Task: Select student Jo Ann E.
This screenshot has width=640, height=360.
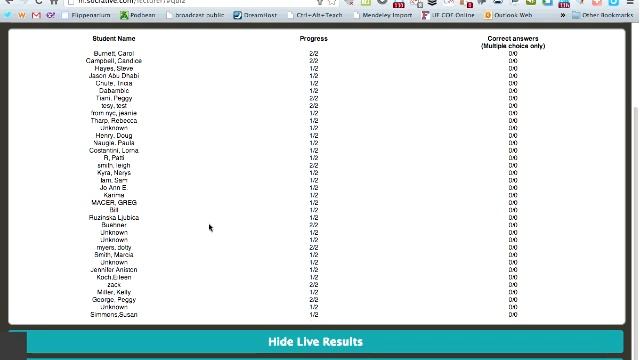Action: (x=114, y=188)
